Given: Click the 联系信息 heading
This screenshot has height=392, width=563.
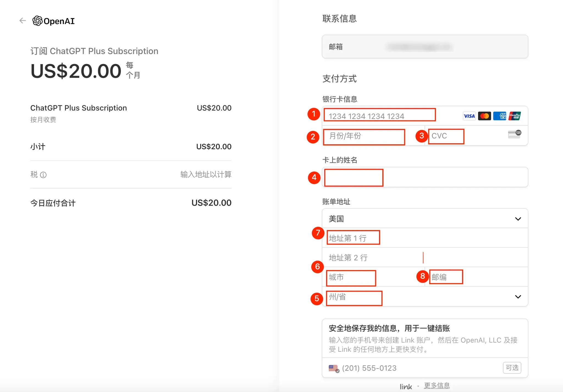Looking at the screenshot, I should point(340,19).
